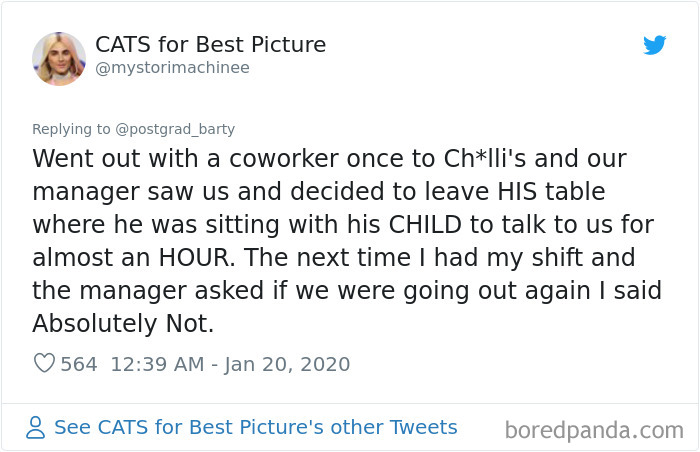
Task: Click the blue Twitter bird logo
Action: 654,45
